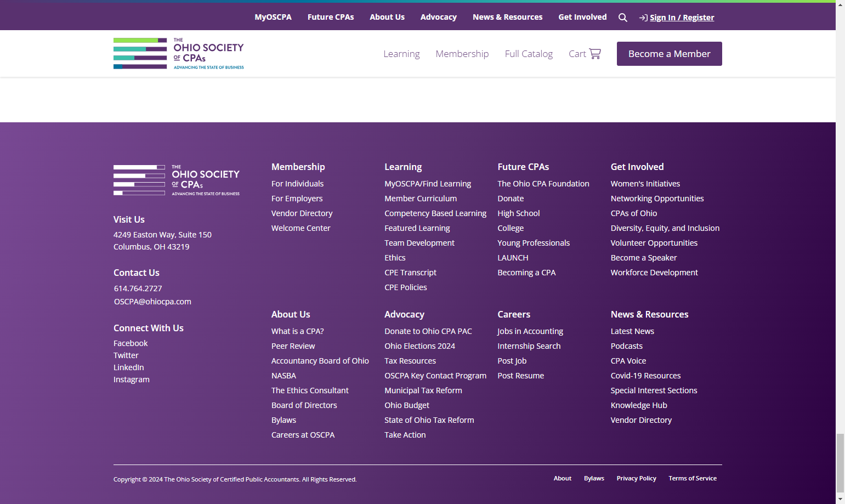Call the 614.764.2727 phone link
Screen dimensions: 845x504
coord(138,288)
